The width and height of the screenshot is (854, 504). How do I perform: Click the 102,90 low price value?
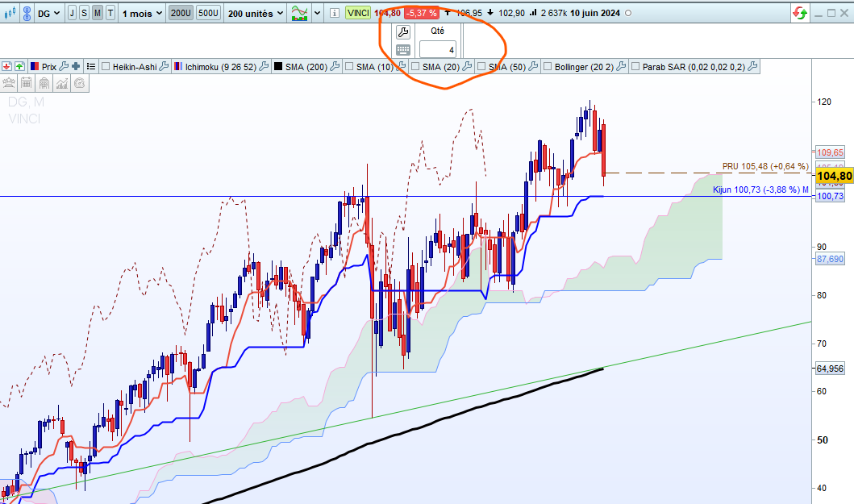[x=512, y=13]
